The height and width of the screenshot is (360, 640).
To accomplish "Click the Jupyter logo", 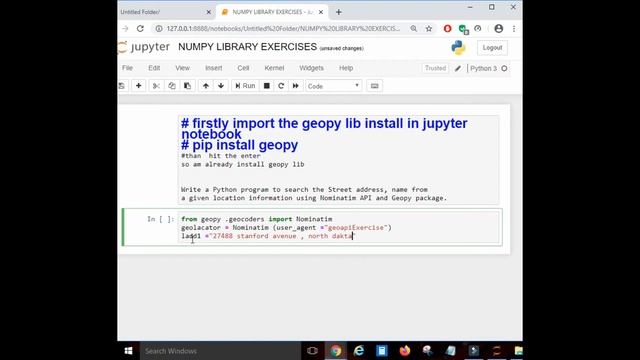I will point(144,47).
